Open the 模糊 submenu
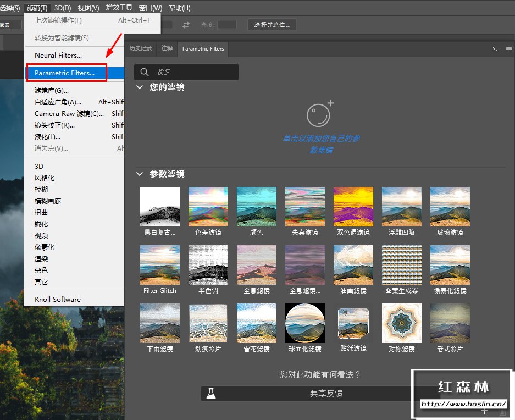Screen dimensions: 515x420 pyautogui.click(x=75, y=189)
